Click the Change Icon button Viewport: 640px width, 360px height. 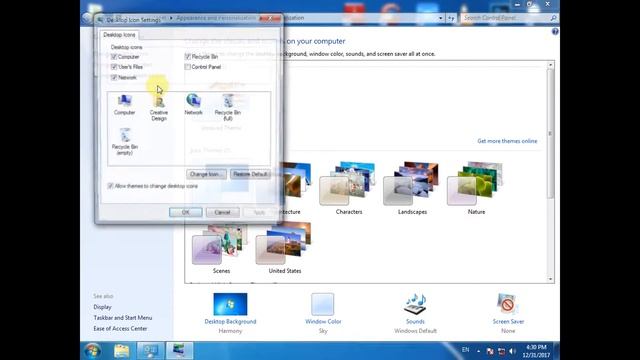click(x=207, y=174)
